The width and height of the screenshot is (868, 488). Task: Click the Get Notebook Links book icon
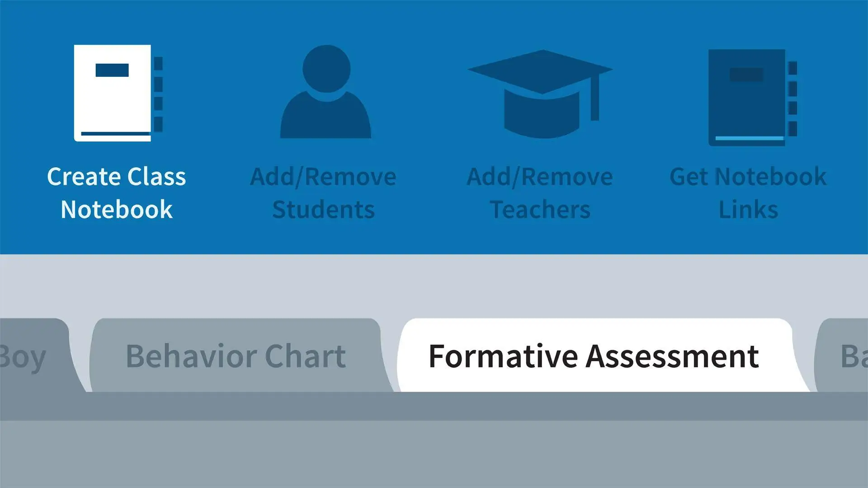(752, 98)
